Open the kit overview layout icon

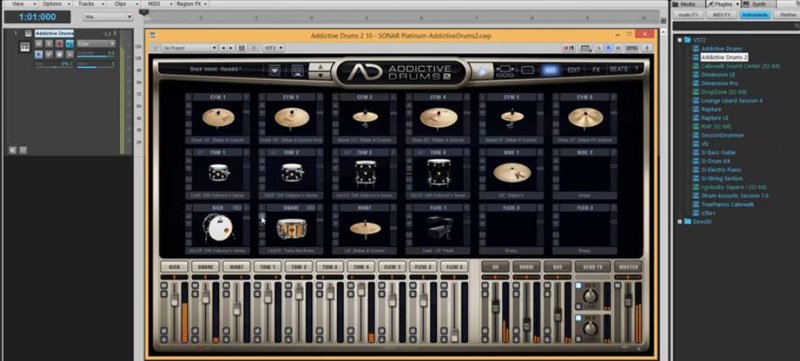pos(505,71)
